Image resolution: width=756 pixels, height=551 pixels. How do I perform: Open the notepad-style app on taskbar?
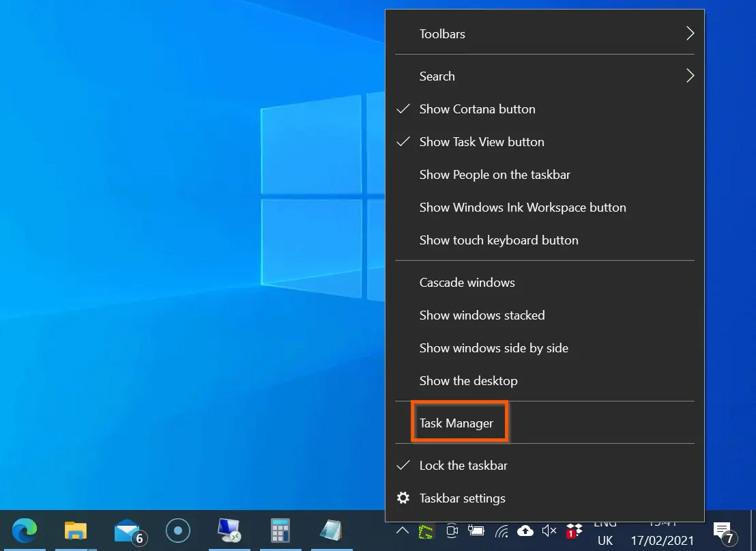click(x=331, y=531)
